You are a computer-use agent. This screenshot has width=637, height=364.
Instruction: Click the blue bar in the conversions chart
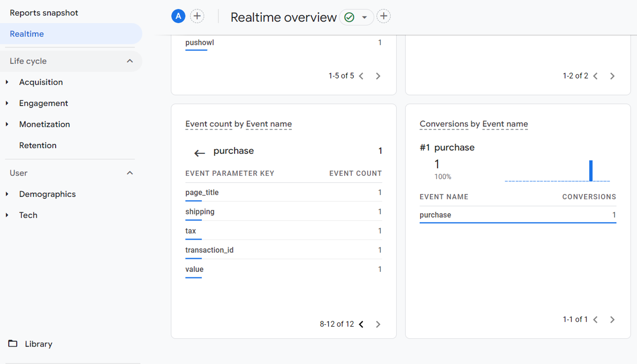click(591, 171)
